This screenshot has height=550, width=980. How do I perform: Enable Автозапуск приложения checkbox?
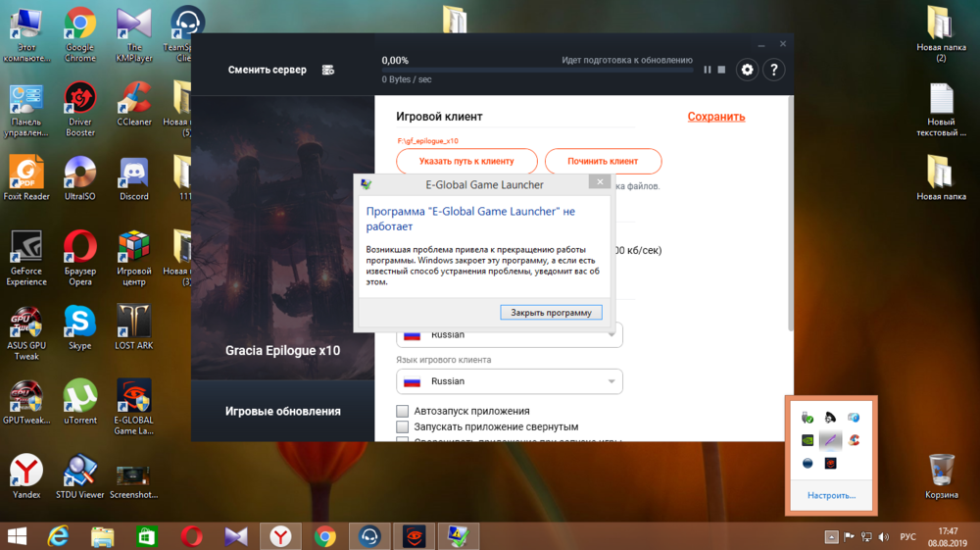(403, 411)
